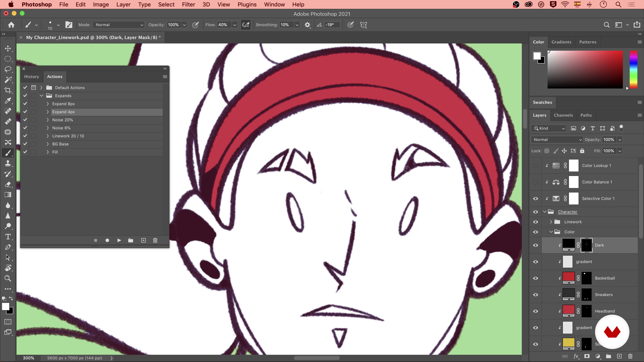Toggle airbrush-style build-up effects
The image size is (644, 362).
point(246,25)
